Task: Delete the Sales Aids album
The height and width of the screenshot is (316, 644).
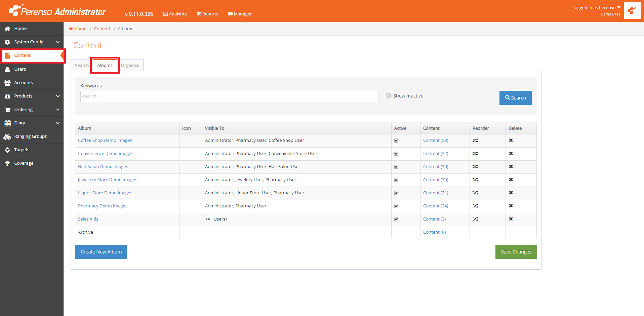Action: (x=511, y=219)
